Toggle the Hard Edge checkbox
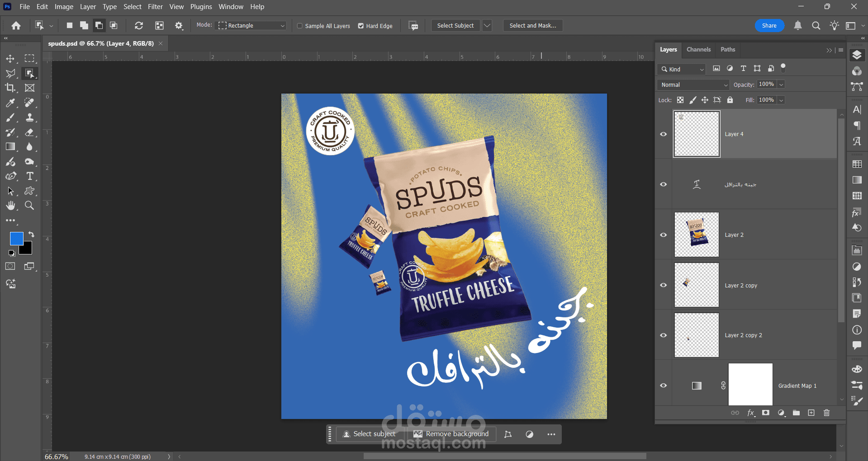This screenshot has width=868, height=461. click(x=360, y=26)
